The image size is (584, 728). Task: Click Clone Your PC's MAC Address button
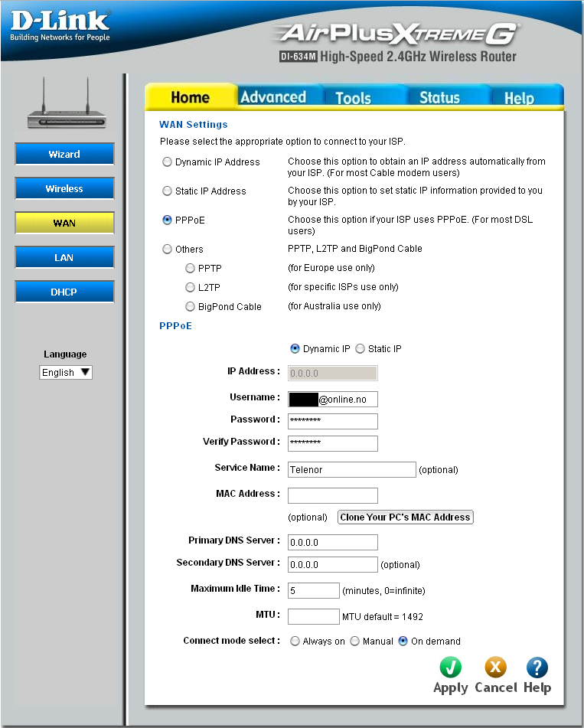click(x=405, y=517)
